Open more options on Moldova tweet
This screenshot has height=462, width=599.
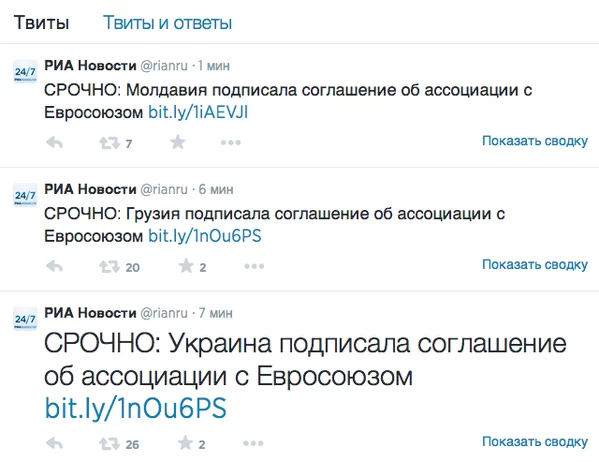point(231,143)
